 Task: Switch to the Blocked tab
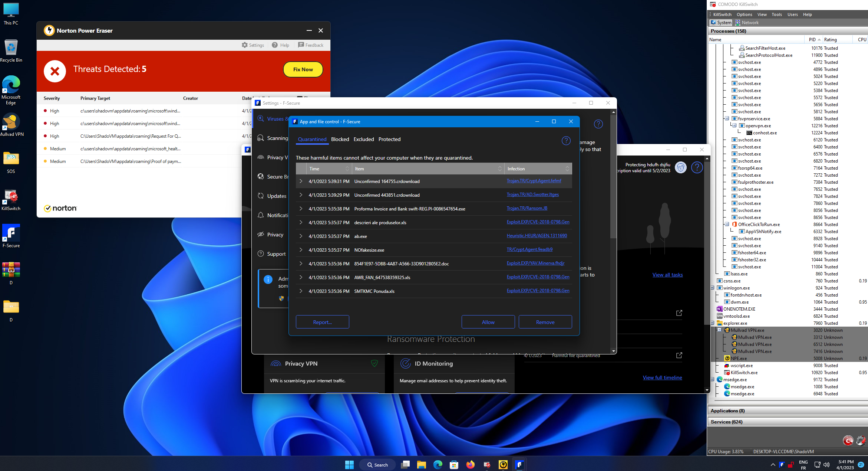(340, 139)
